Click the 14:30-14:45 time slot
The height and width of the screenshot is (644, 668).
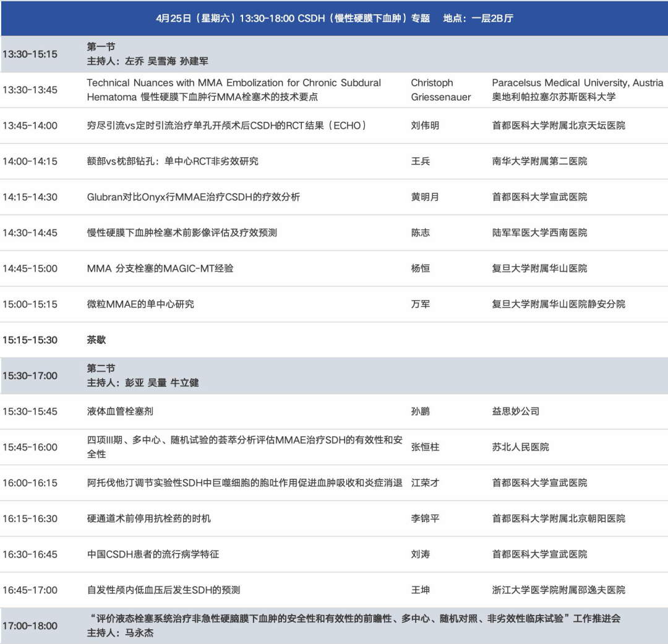coord(30,233)
